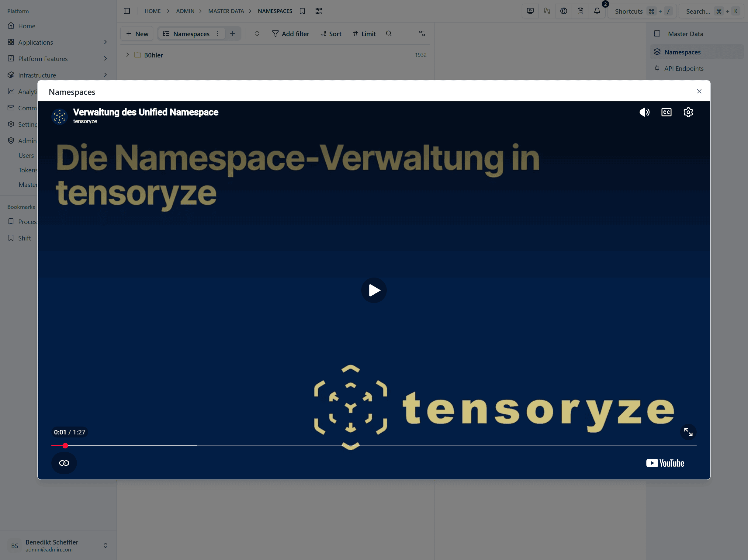The width and height of the screenshot is (748, 560).
Task: Select the Bühler folder row
Action: pos(275,55)
